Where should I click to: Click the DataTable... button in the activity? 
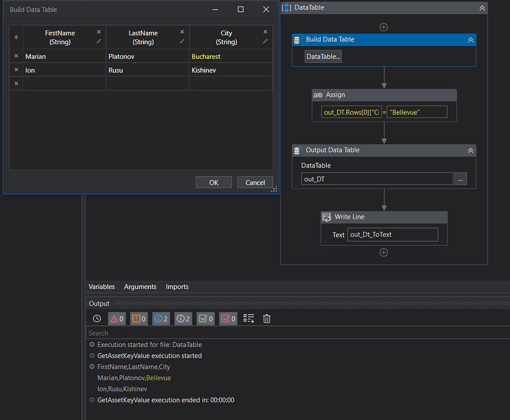point(323,57)
